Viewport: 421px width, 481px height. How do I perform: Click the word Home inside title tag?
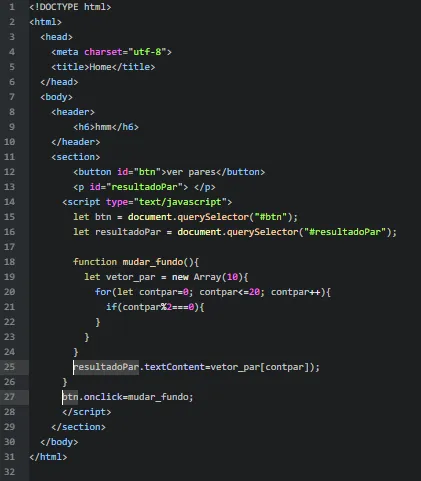click(100, 67)
